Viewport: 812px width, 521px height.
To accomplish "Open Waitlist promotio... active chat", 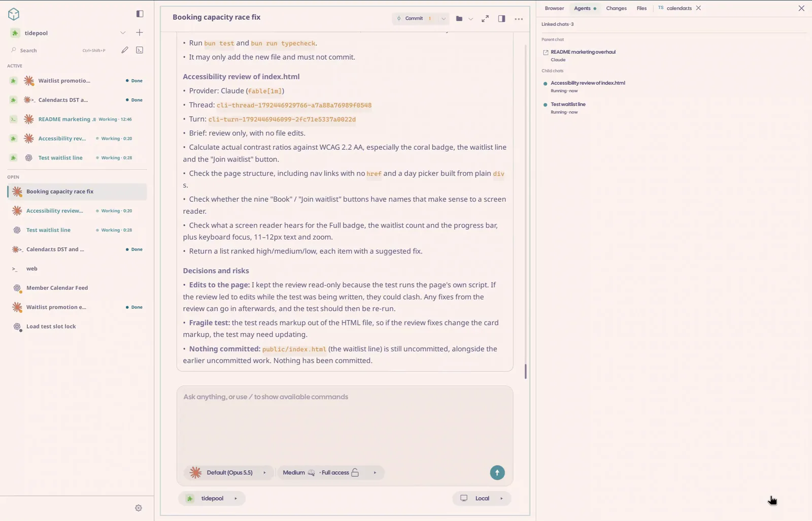I will 77,81.
